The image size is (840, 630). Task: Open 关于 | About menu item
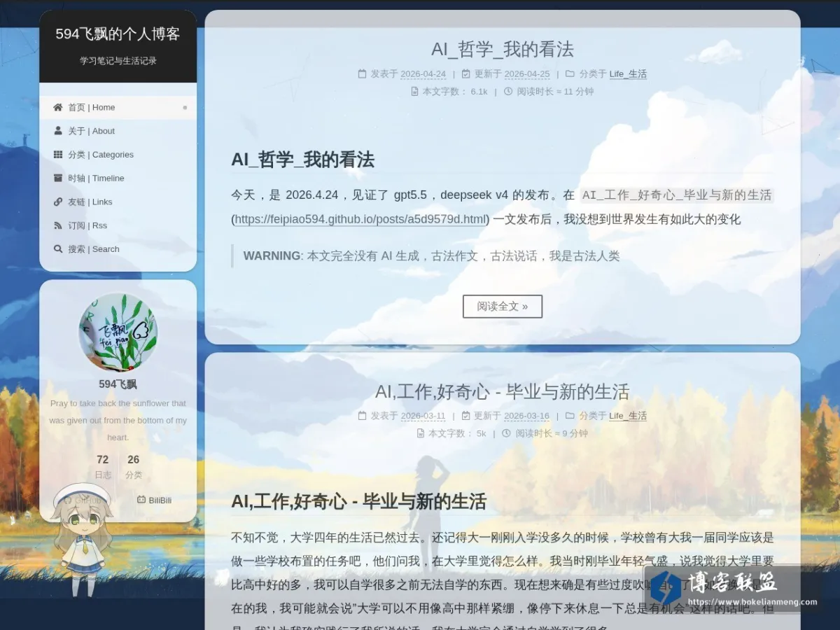point(118,131)
